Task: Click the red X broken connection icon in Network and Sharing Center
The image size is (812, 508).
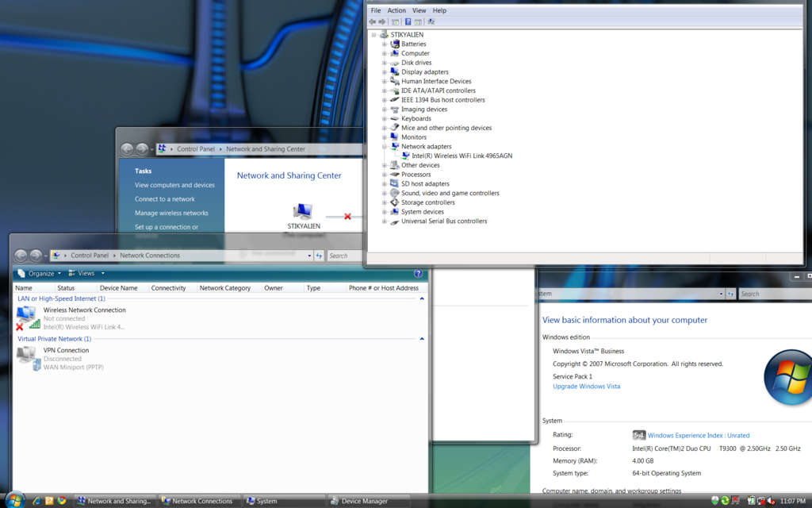Action: coord(347,217)
